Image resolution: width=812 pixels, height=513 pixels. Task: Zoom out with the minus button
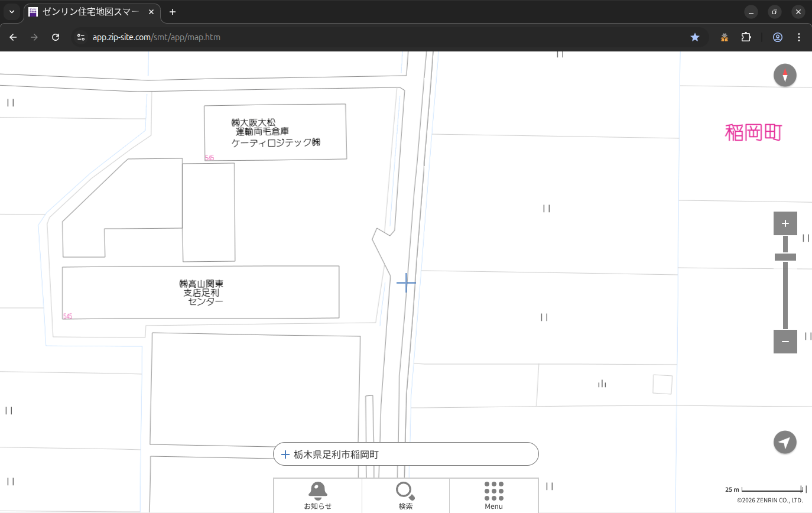click(785, 342)
